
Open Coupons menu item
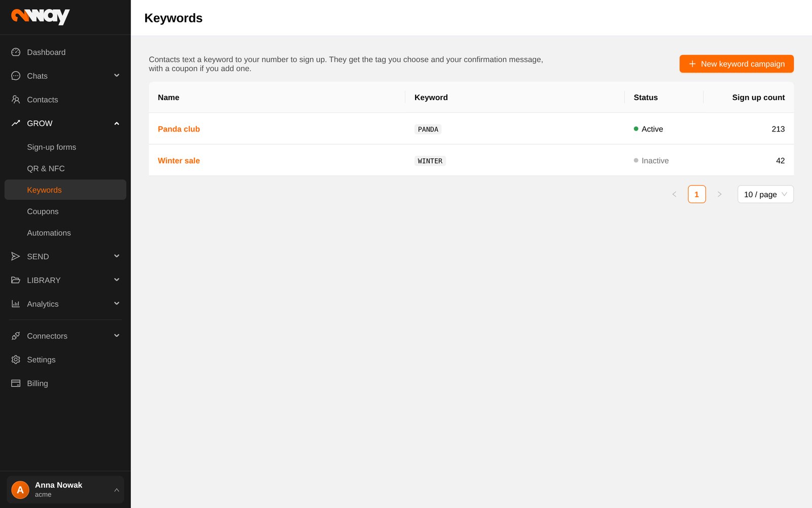[65, 211]
